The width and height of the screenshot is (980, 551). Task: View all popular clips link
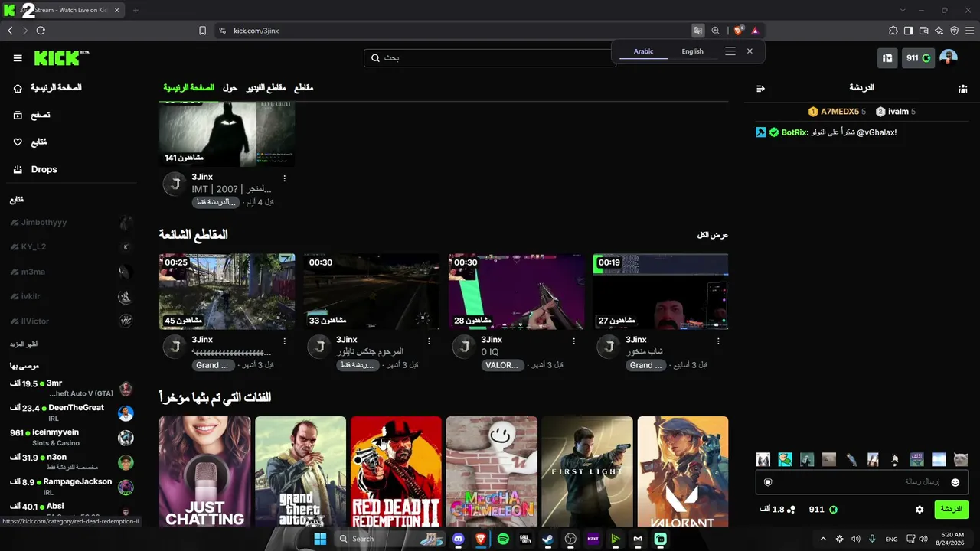pyautogui.click(x=713, y=235)
